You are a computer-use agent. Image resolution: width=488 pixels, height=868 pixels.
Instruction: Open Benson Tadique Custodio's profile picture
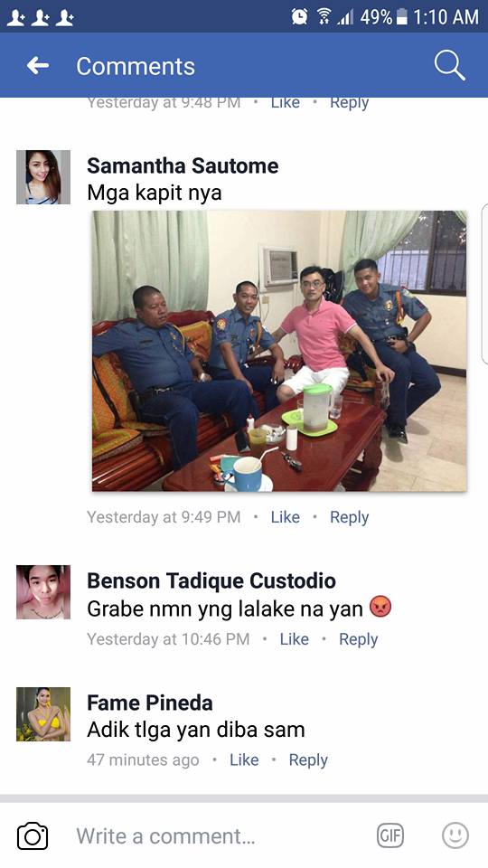tap(43, 591)
